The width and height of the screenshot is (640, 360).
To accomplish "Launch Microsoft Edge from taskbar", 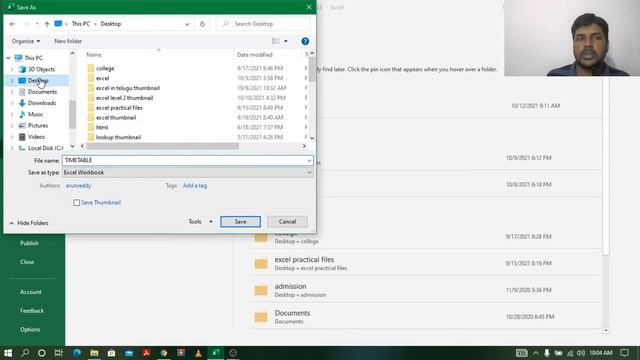I will [77, 353].
